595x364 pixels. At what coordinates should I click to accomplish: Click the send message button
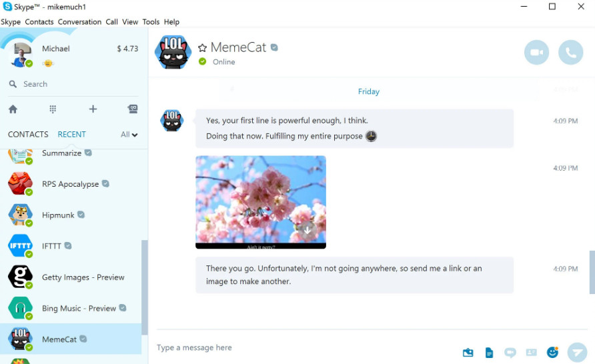coord(577,353)
